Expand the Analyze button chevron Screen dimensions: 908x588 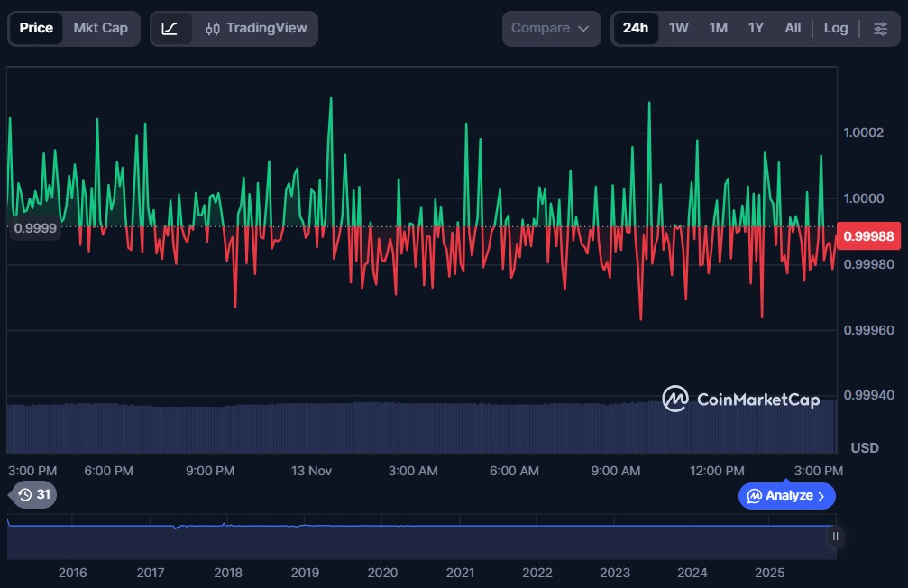point(821,496)
